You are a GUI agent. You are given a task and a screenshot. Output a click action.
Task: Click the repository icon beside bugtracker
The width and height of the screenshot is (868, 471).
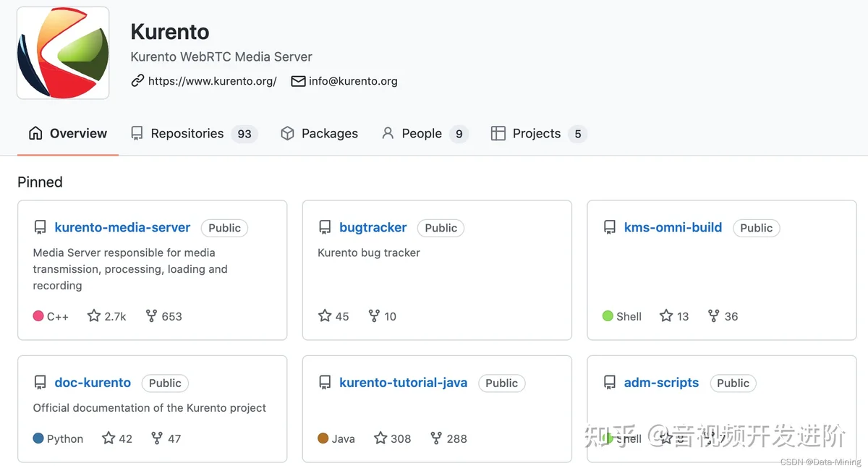point(325,228)
